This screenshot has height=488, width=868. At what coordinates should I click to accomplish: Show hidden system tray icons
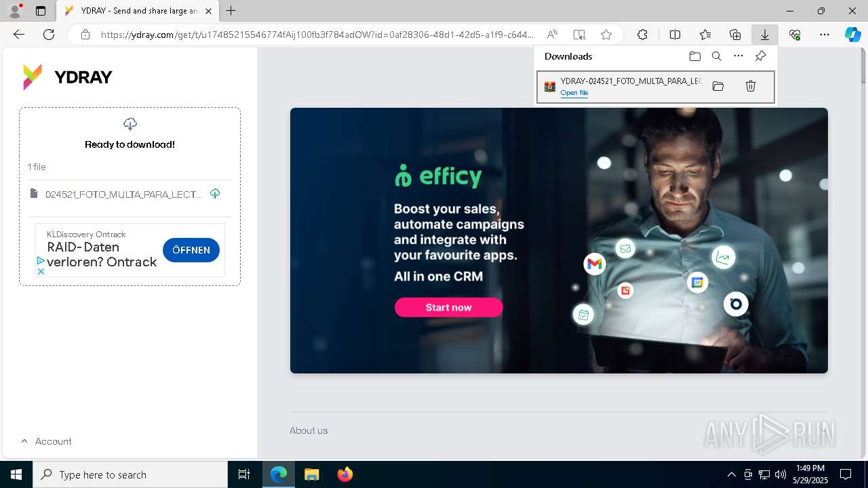pyautogui.click(x=731, y=474)
